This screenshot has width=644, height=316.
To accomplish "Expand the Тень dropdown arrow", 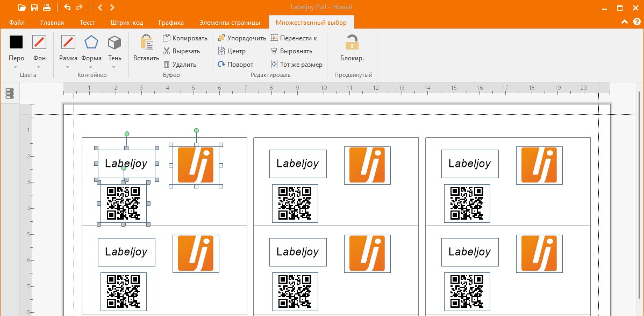I will pos(114,67).
